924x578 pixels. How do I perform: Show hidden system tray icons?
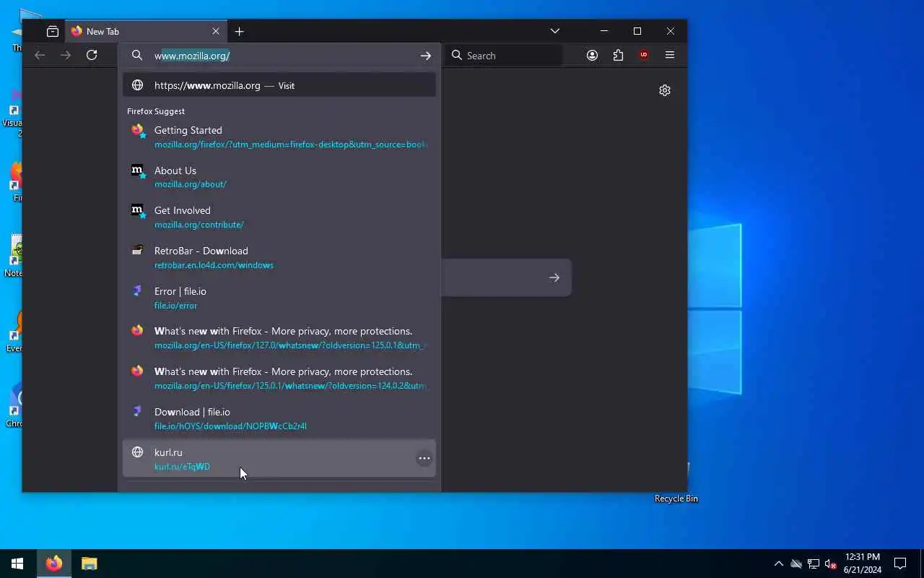tap(778, 564)
